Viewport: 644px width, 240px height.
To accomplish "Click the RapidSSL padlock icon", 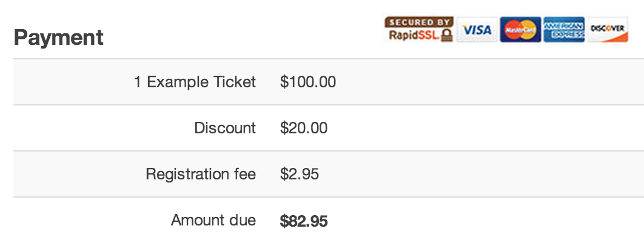I will click(447, 35).
